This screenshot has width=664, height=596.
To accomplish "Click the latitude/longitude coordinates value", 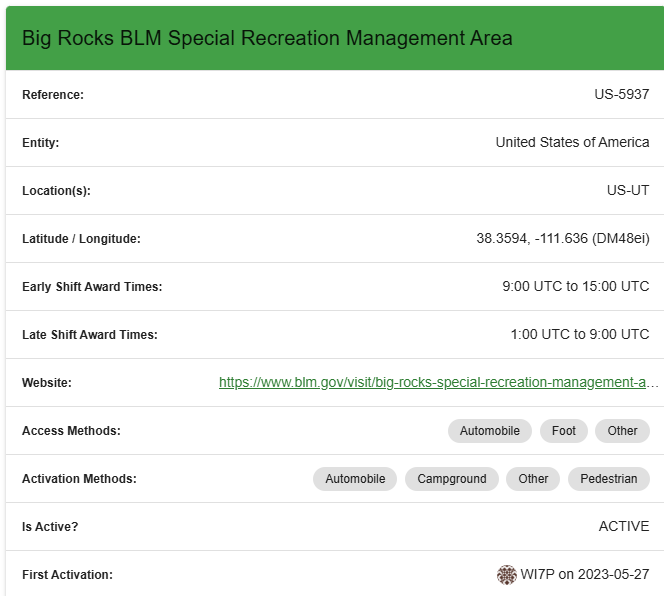I will [563, 239].
